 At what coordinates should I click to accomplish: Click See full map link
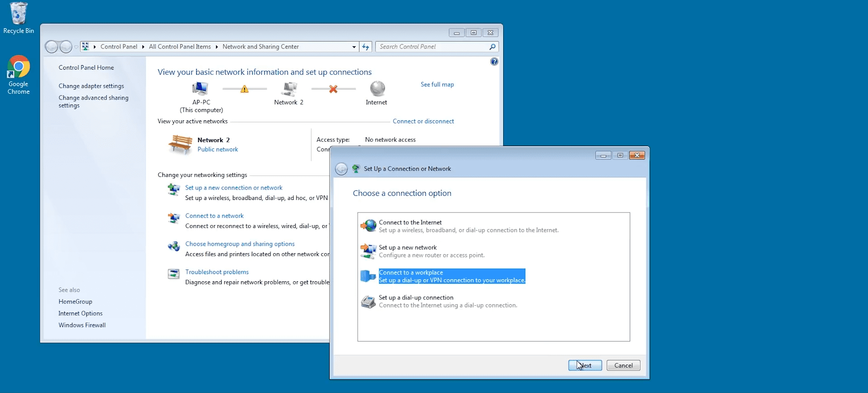[x=437, y=85]
